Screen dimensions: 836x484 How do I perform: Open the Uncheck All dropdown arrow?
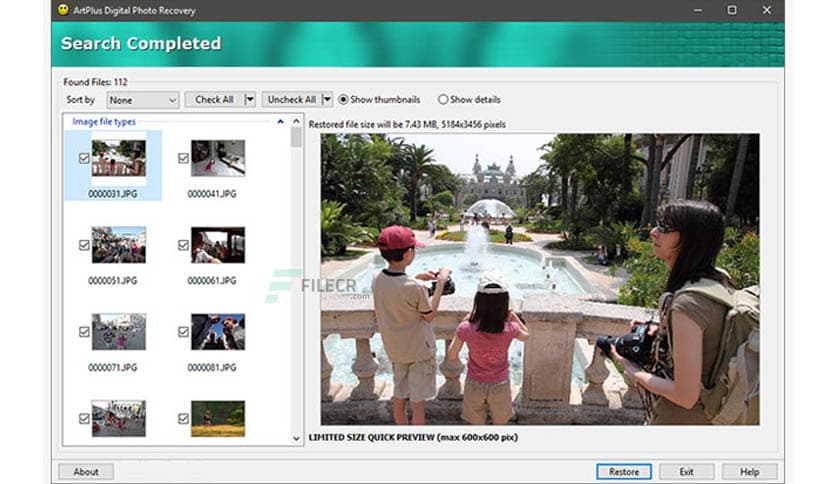tap(327, 100)
